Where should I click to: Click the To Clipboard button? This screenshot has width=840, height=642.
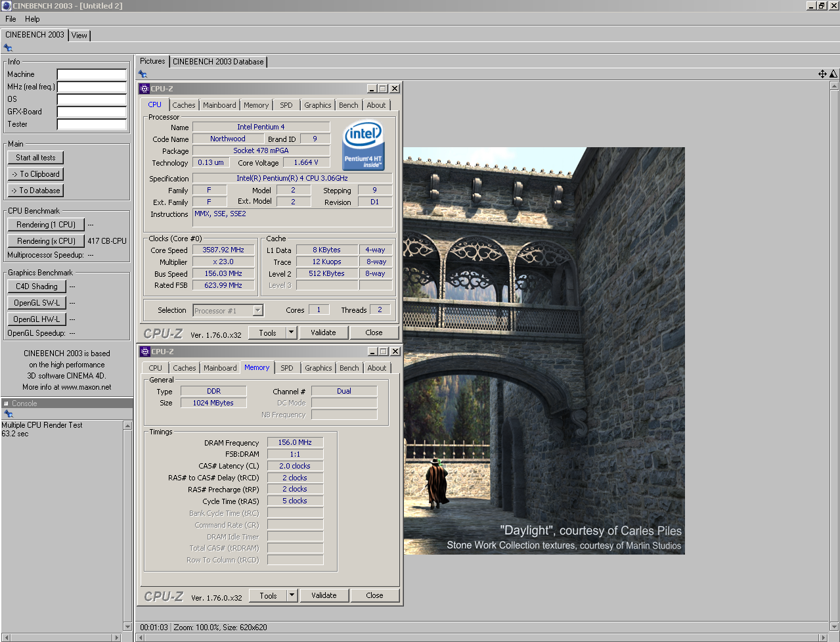point(35,174)
